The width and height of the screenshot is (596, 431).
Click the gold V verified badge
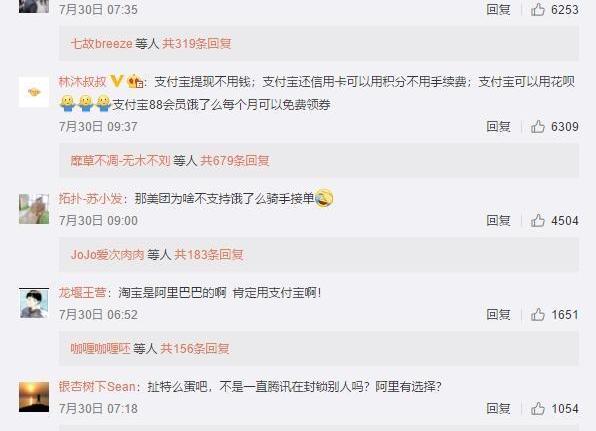click(116, 81)
